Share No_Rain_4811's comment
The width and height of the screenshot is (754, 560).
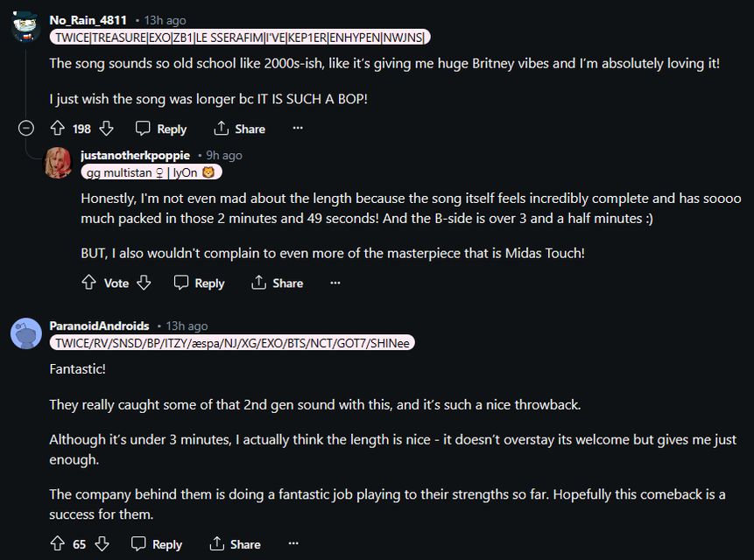[x=239, y=129]
